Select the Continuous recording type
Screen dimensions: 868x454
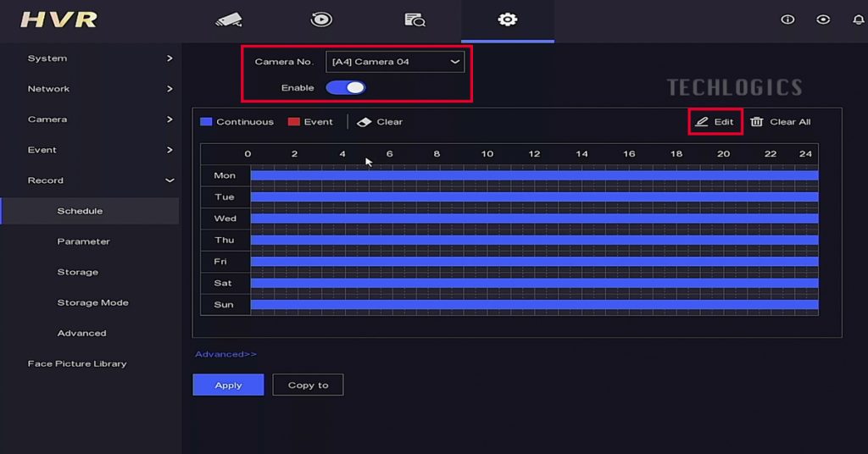pos(236,122)
